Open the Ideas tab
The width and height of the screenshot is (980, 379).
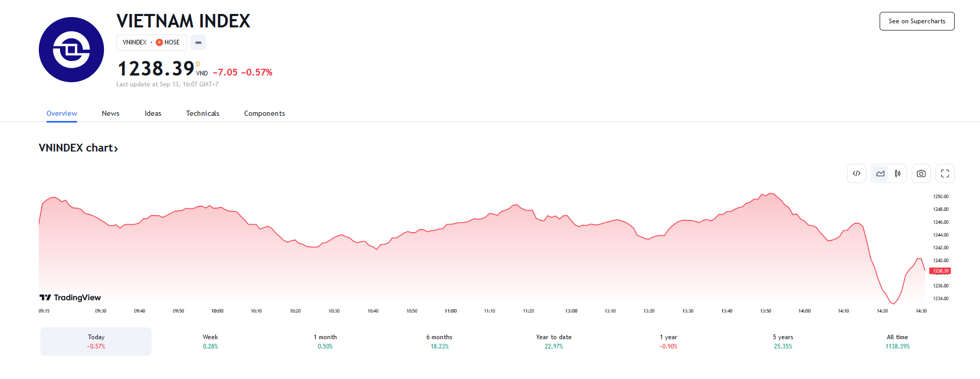153,113
